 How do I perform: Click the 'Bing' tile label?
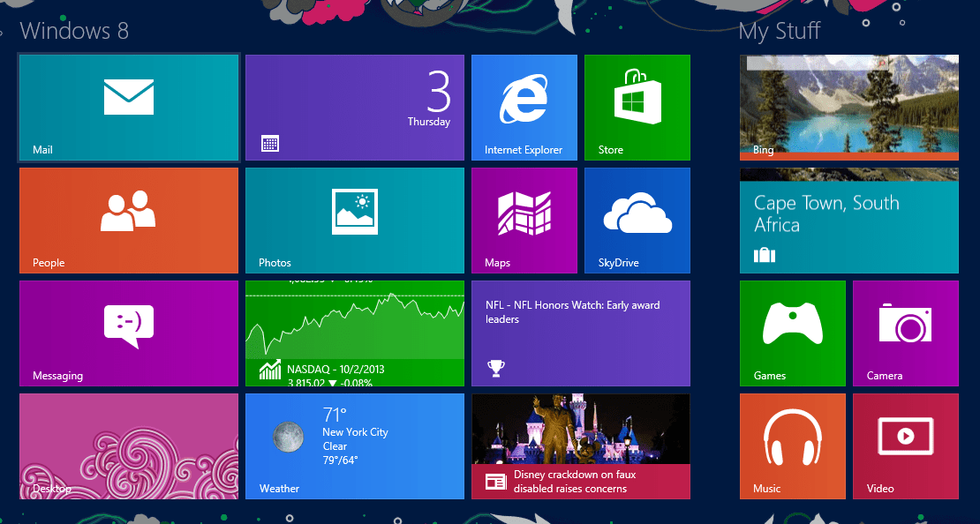(763, 150)
